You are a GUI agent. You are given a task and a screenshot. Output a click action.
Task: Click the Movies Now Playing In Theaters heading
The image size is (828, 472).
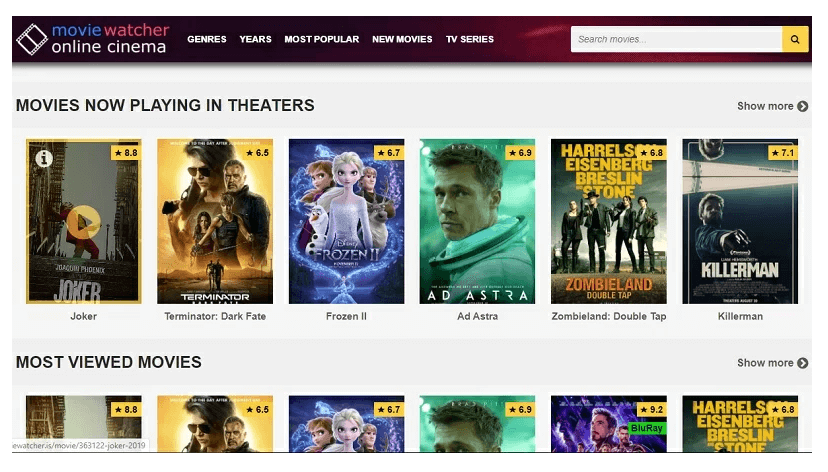165,106
